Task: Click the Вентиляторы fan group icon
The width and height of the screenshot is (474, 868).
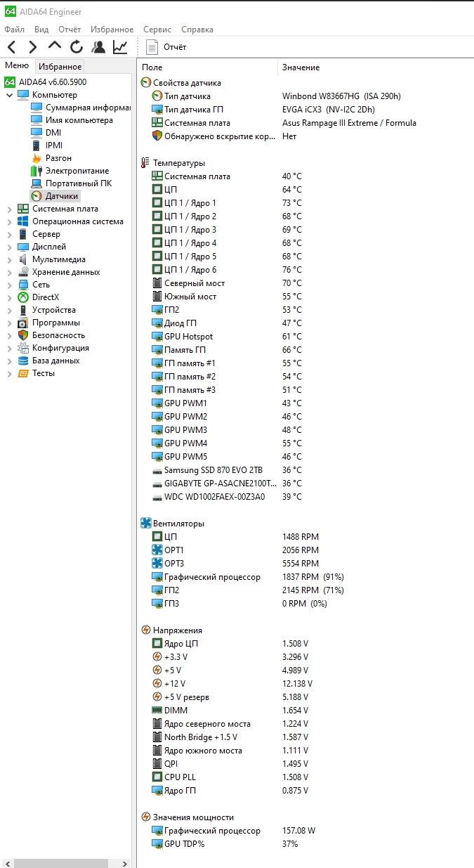Action: [x=145, y=524]
